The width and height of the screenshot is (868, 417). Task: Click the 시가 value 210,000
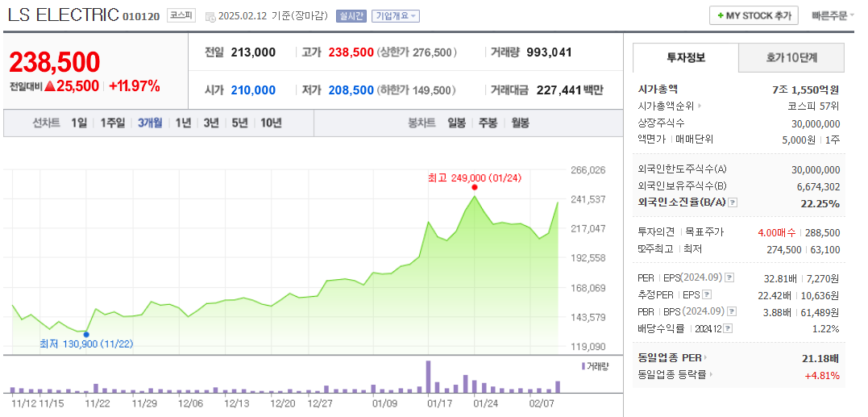[x=253, y=90]
